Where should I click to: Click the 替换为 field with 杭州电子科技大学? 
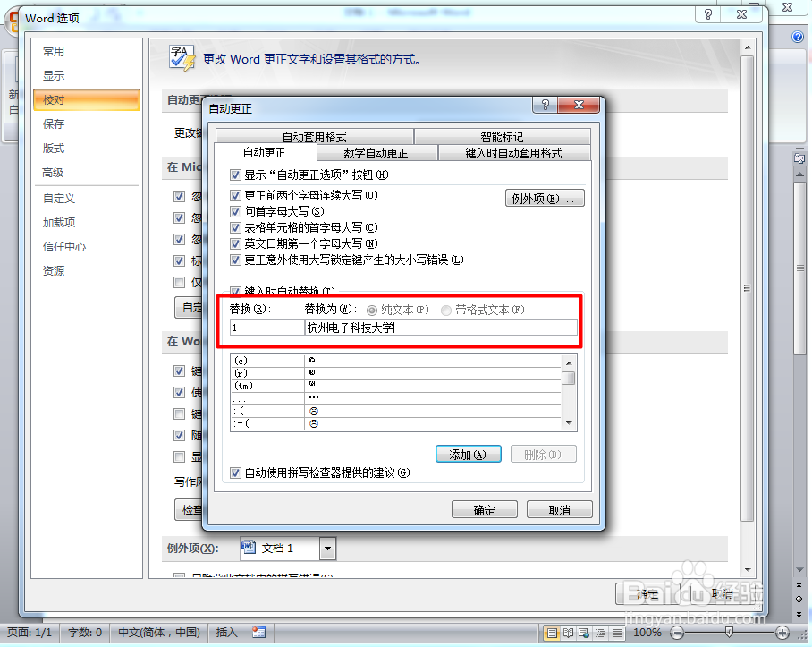(441, 328)
